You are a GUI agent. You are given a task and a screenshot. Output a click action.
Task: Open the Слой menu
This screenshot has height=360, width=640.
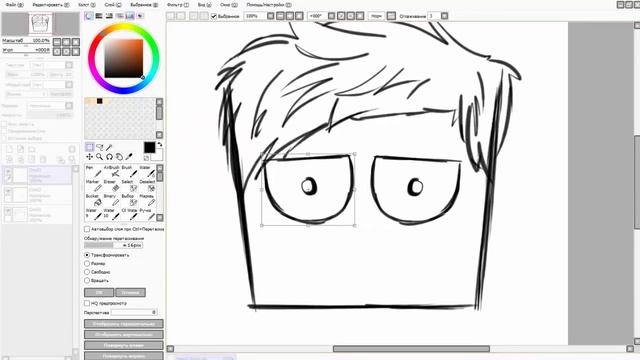113,5
